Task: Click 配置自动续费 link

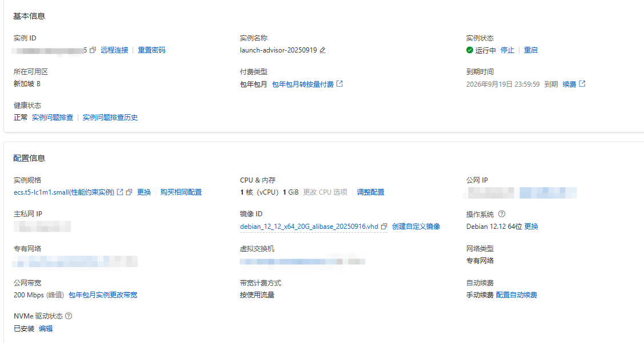Action: click(517, 295)
